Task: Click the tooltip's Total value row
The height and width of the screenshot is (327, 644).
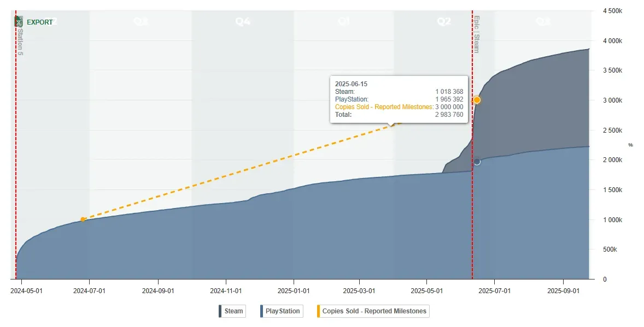Action: click(x=399, y=115)
